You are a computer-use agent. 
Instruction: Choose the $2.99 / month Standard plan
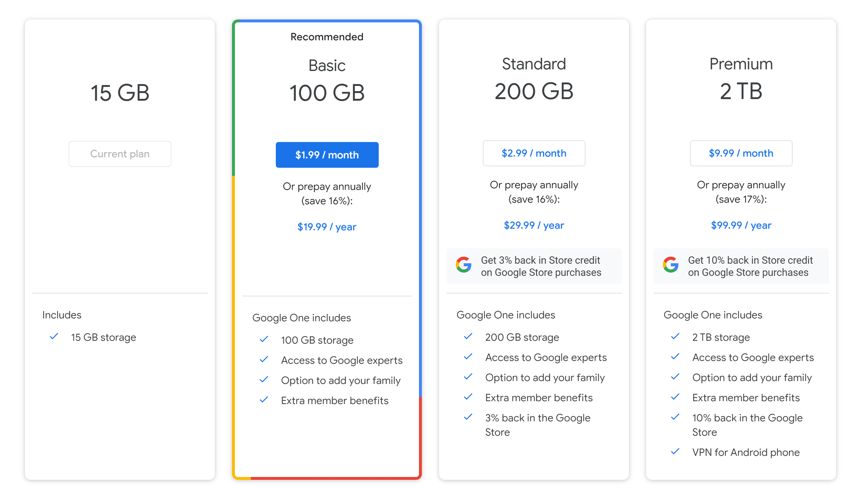[x=534, y=153]
